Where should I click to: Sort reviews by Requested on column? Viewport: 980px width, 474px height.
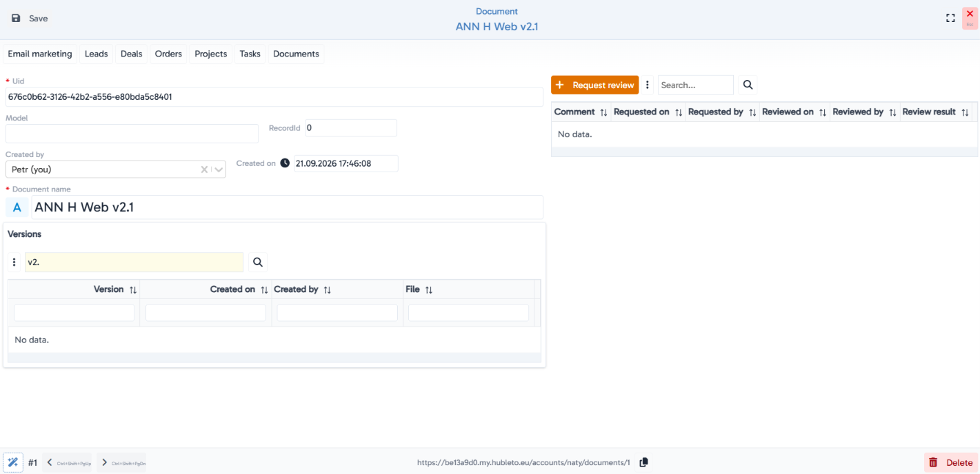click(678, 112)
